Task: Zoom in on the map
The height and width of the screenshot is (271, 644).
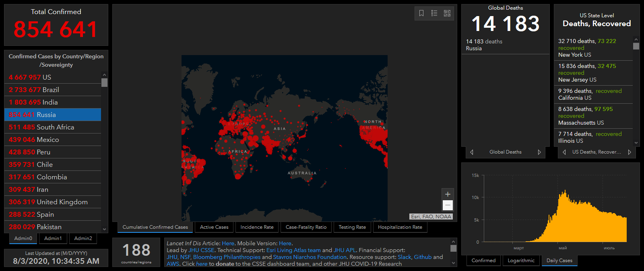Action: point(448,194)
